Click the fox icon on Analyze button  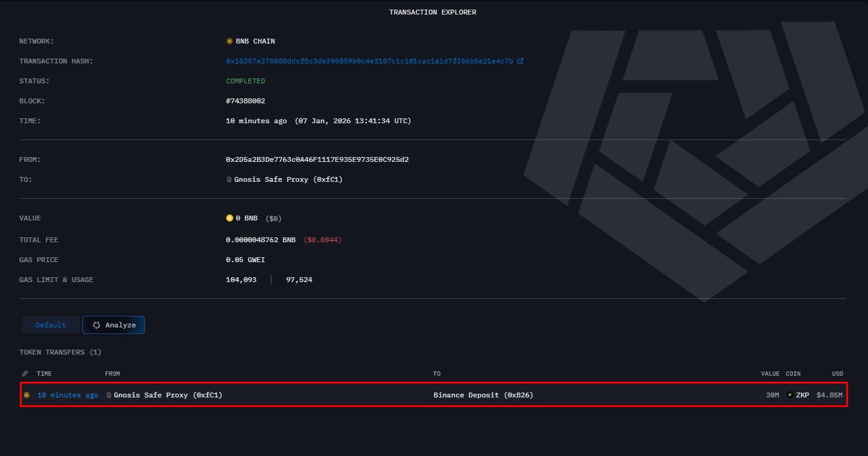[x=96, y=325]
